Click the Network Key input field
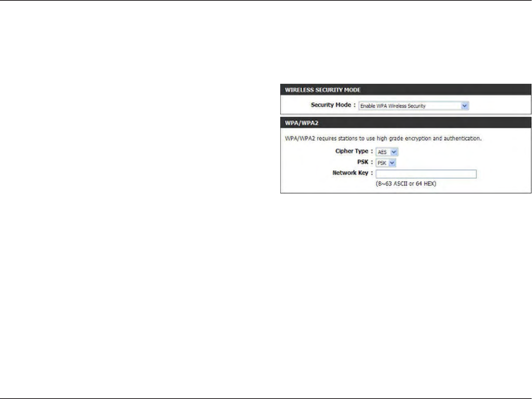The height and width of the screenshot is (399, 532). [426, 174]
